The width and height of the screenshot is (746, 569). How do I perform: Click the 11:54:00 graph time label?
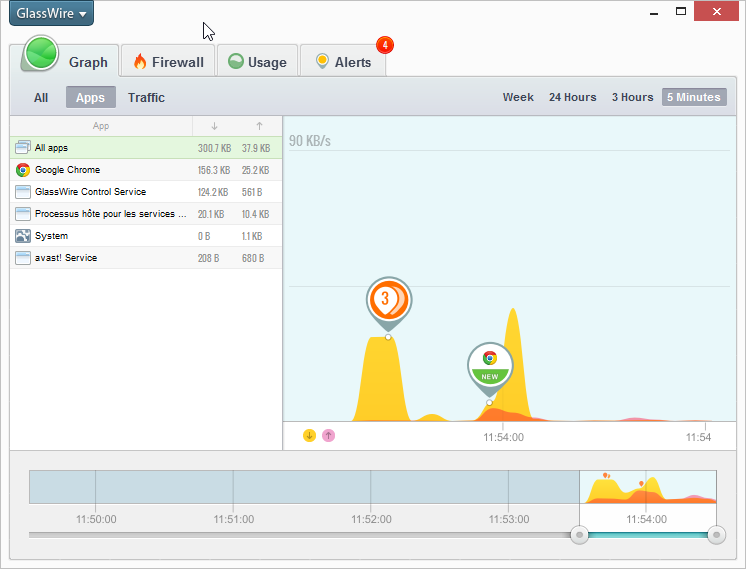pyautogui.click(x=503, y=437)
